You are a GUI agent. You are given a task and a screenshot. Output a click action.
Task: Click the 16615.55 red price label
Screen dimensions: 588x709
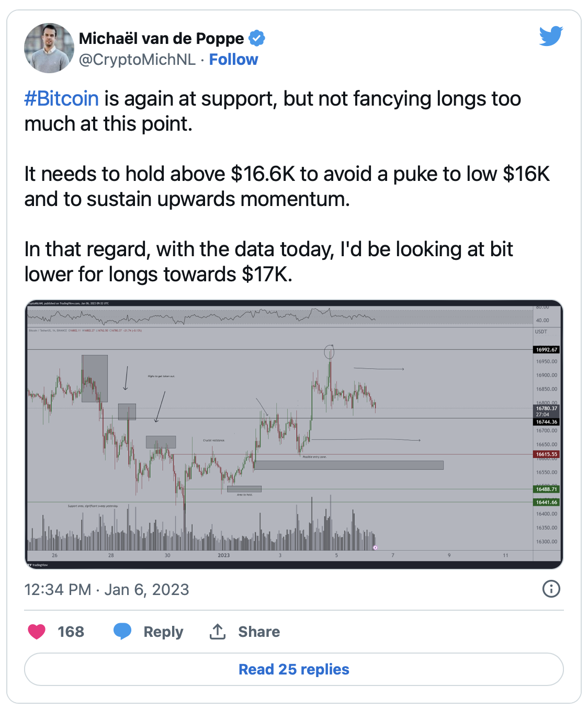547,454
